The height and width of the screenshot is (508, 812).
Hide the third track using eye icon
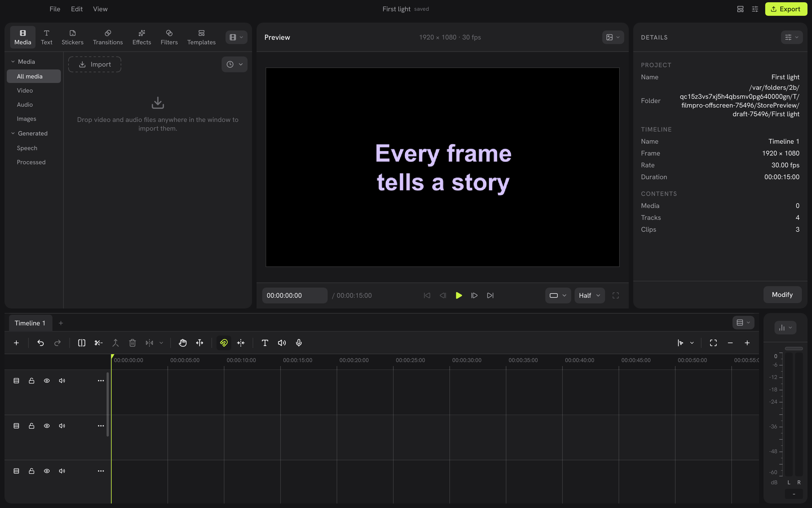(x=47, y=471)
